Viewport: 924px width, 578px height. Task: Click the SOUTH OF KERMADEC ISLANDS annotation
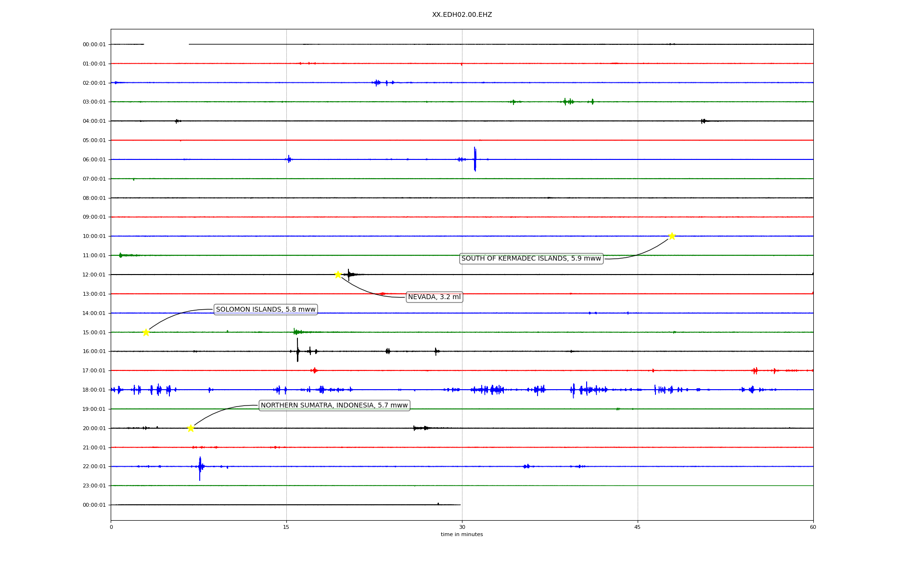coord(531,259)
